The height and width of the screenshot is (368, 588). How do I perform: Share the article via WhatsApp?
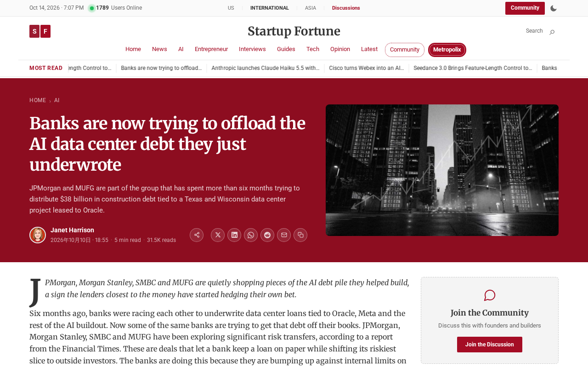(x=251, y=235)
